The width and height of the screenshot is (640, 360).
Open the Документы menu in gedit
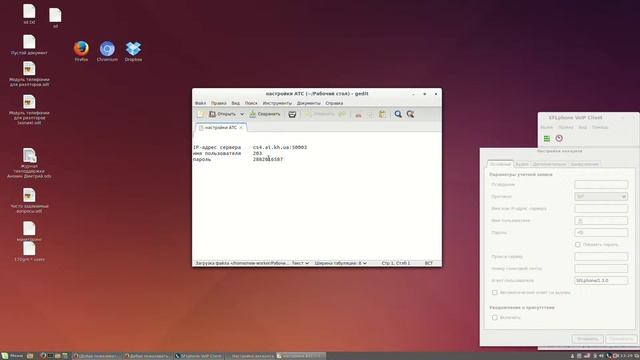(309, 103)
